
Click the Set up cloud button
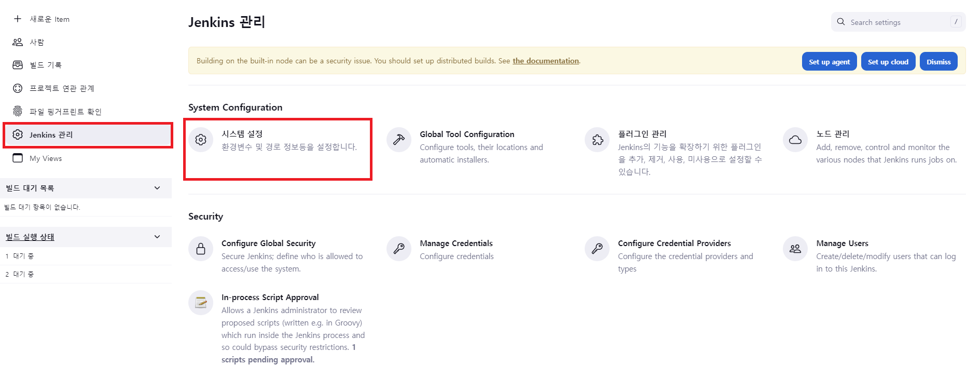(888, 62)
